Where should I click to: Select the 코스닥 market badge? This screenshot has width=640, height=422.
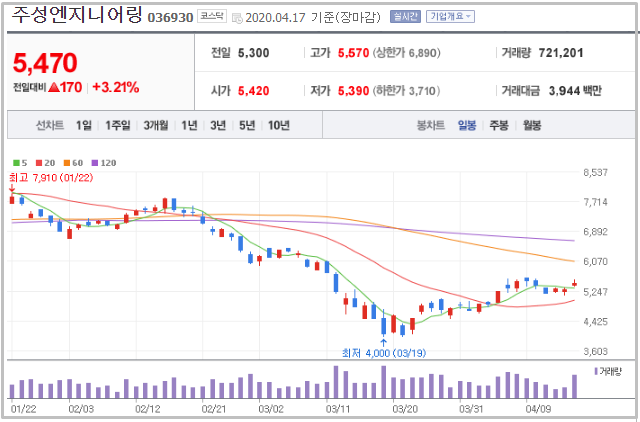[212, 16]
